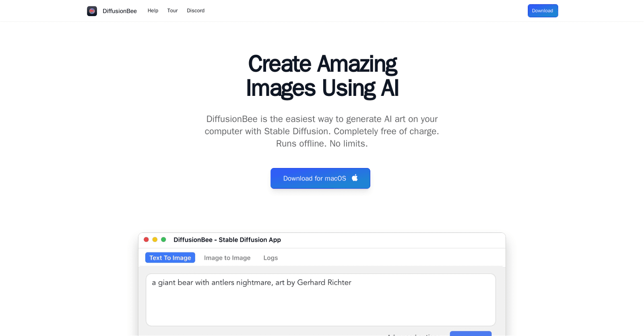Go to the Discord link
644x336 pixels.
(196, 11)
